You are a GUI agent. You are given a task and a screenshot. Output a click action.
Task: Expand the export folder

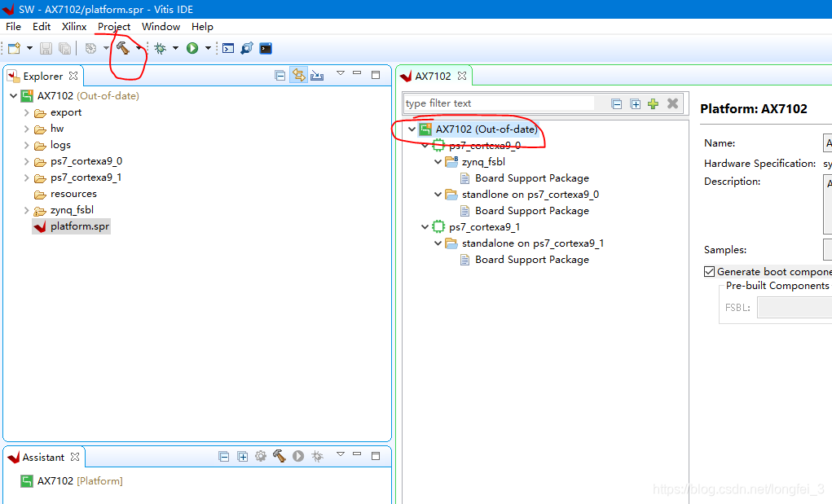pyautogui.click(x=26, y=112)
